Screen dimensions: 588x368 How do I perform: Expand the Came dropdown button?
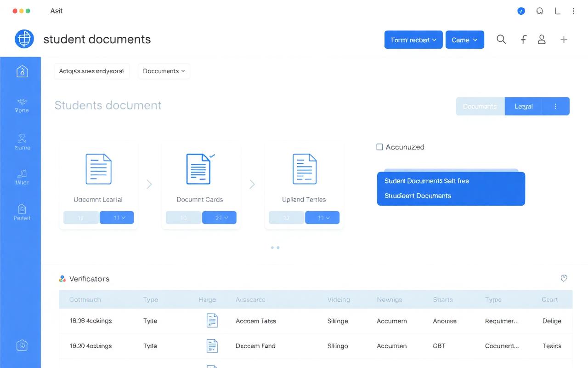(x=465, y=40)
